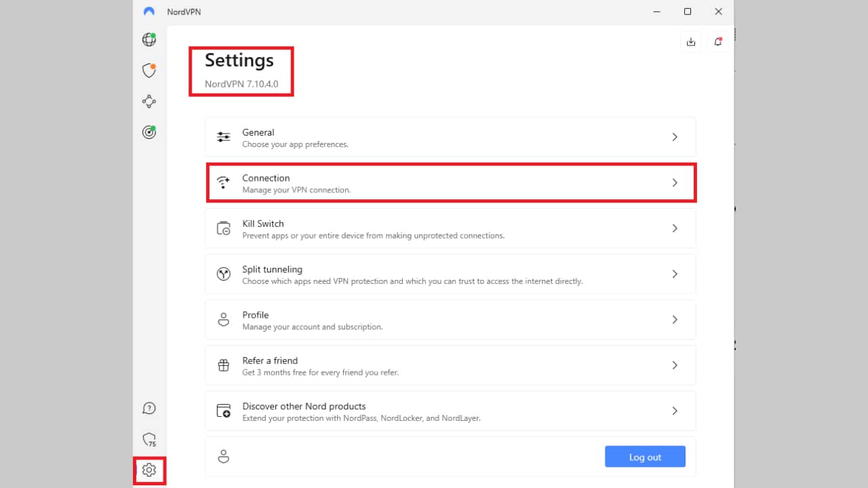Expand Split tunneling row chevron

tap(675, 274)
